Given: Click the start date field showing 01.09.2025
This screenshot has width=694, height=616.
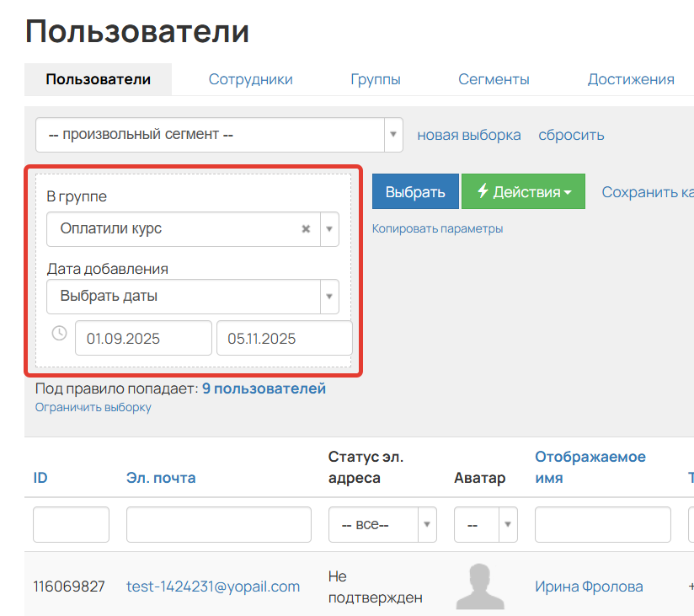Looking at the screenshot, I should coord(143,337).
